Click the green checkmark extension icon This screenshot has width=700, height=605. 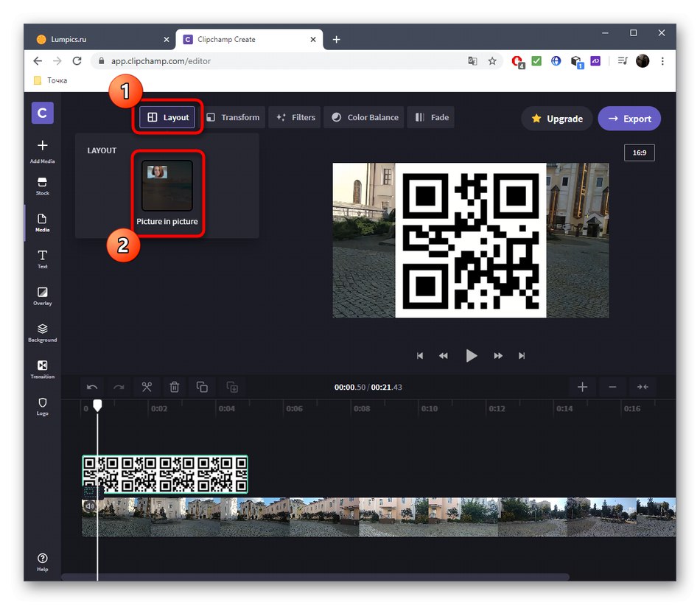(x=536, y=60)
